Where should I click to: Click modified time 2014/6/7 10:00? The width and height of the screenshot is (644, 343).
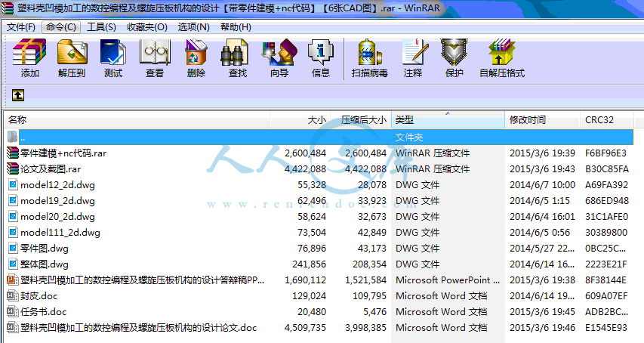pyautogui.click(x=542, y=185)
